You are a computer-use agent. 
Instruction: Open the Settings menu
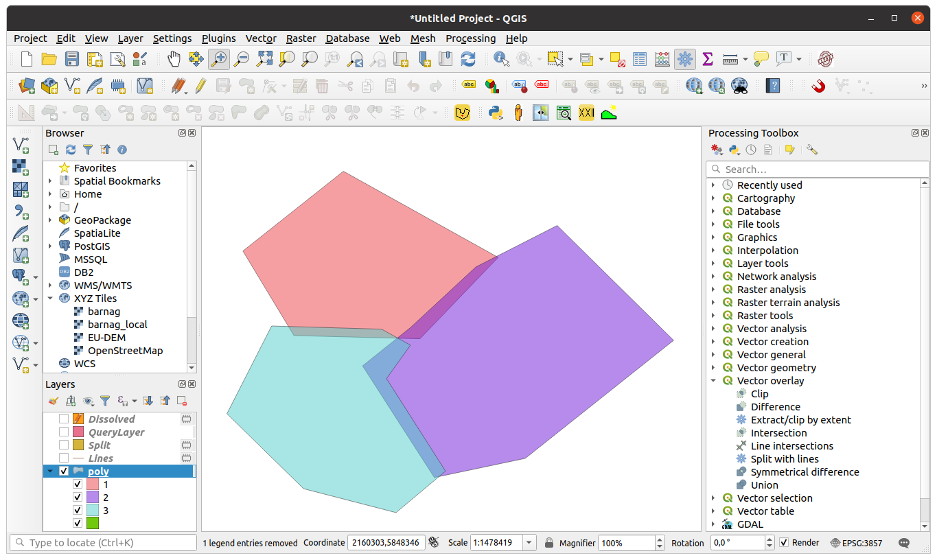tap(172, 38)
